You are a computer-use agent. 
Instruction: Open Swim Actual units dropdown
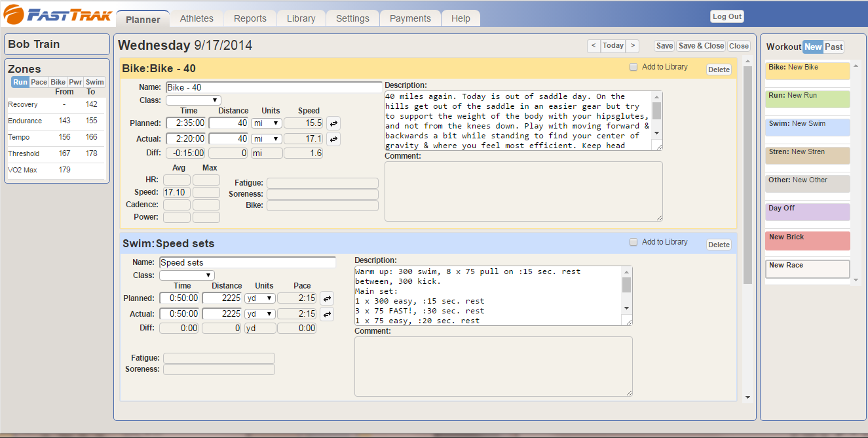tap(260, 314)
